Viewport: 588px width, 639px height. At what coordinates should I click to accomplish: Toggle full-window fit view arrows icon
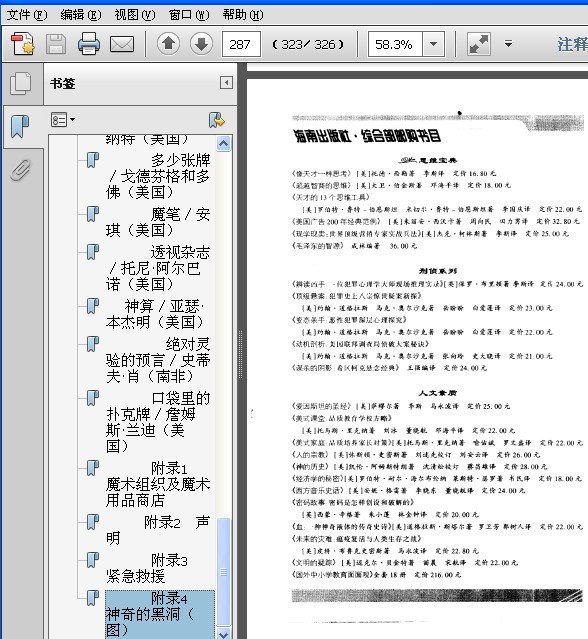pyautogui.click(x=479, y=44)
